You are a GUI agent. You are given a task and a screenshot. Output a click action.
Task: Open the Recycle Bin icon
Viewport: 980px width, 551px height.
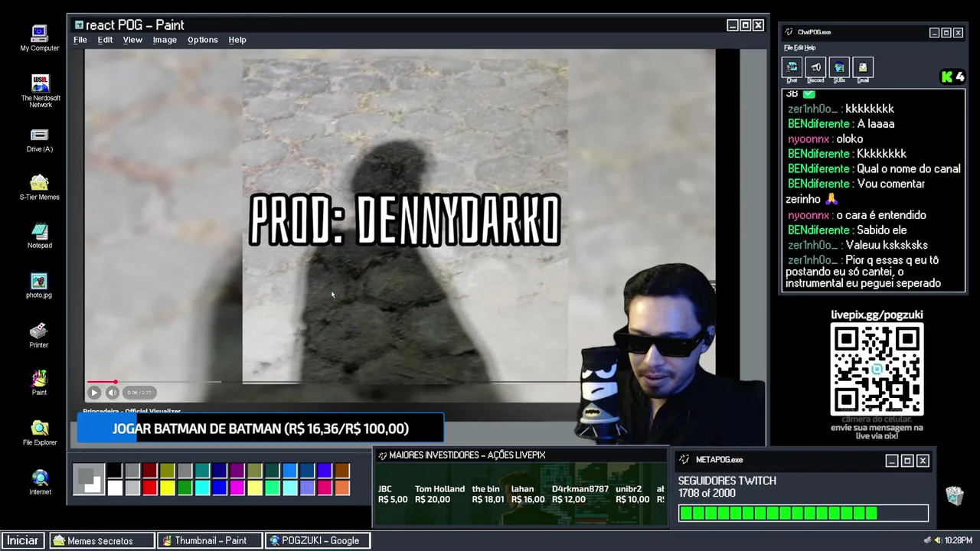[x=954, y=496]
